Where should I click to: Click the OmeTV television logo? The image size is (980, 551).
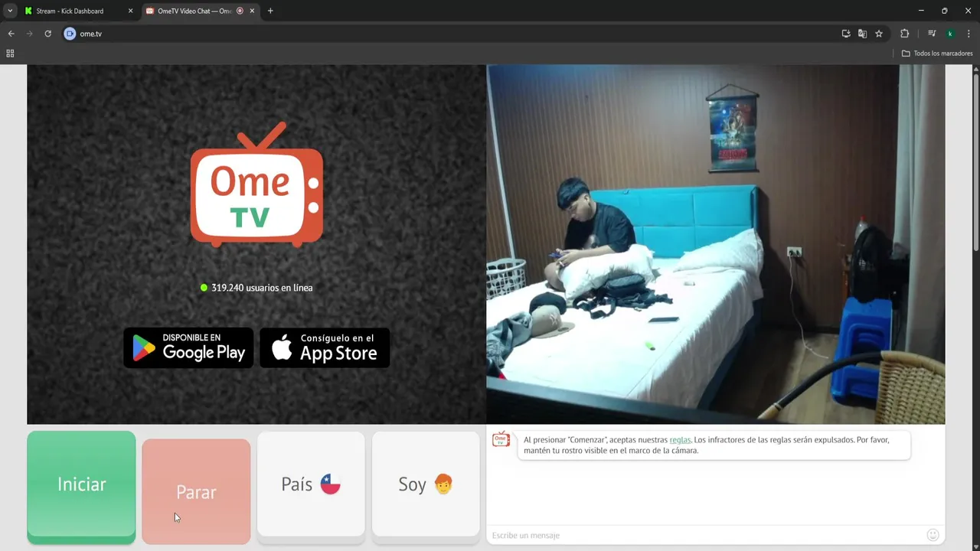point(256,184)
